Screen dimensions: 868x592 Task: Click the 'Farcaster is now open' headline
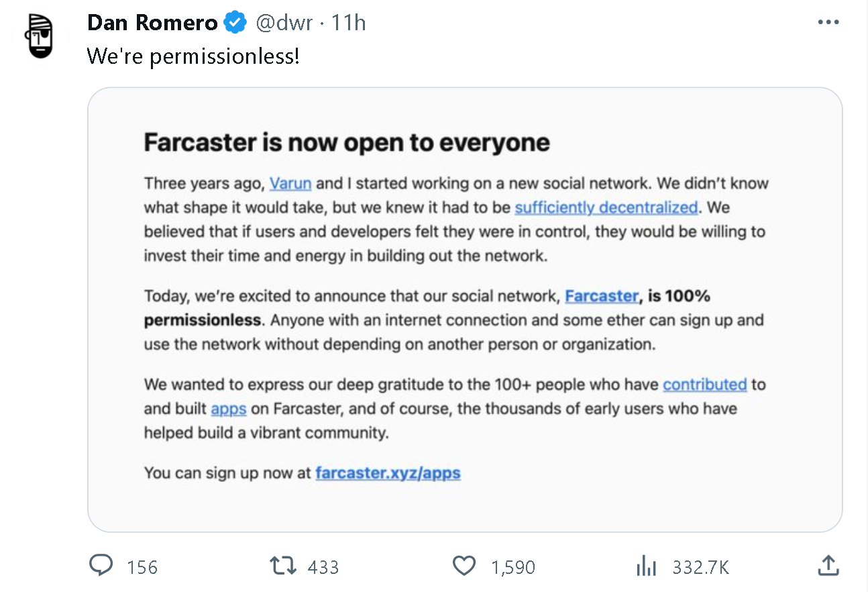[x=347, y=142]
